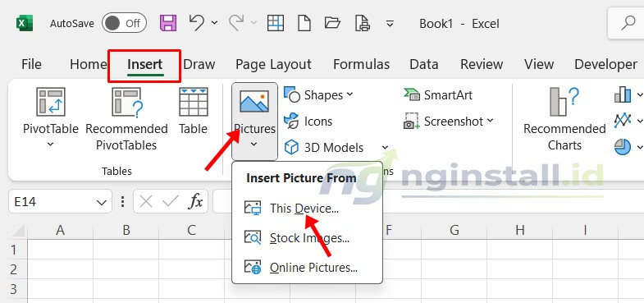The image size is (644, 303).
Task: Switch to the Draw tab
Action: (199, 64)
